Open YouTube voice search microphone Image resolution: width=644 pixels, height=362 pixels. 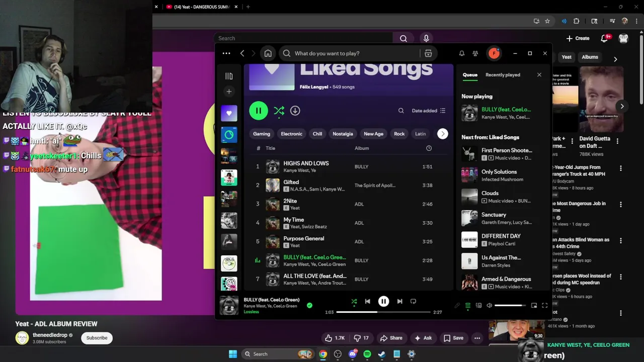426,38
